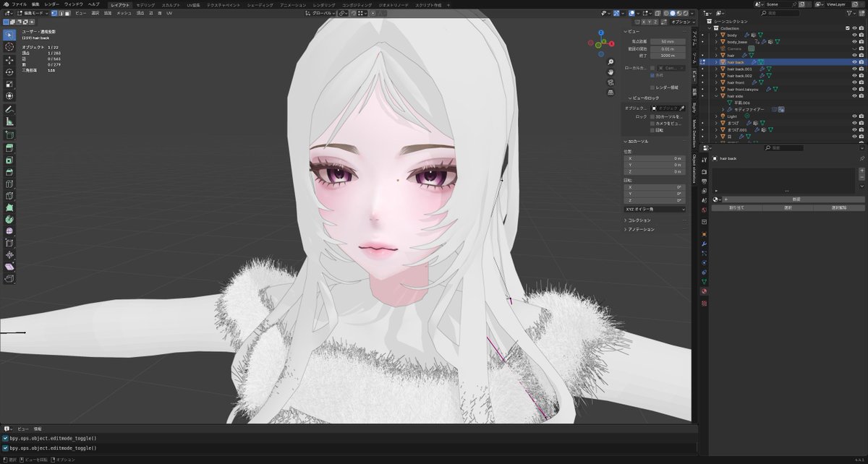Hide the hair front object in viewport
Screen dimensions: 868x464
click(854, 82)
